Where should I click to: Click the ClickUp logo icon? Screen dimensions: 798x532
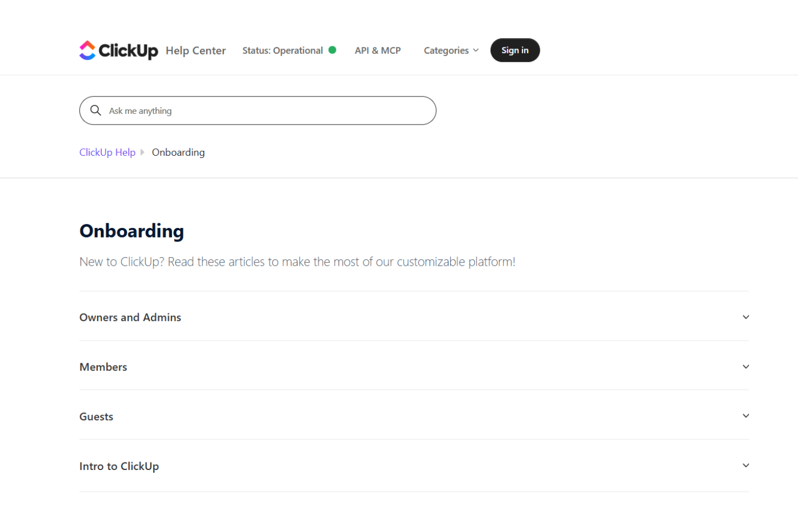87,50
